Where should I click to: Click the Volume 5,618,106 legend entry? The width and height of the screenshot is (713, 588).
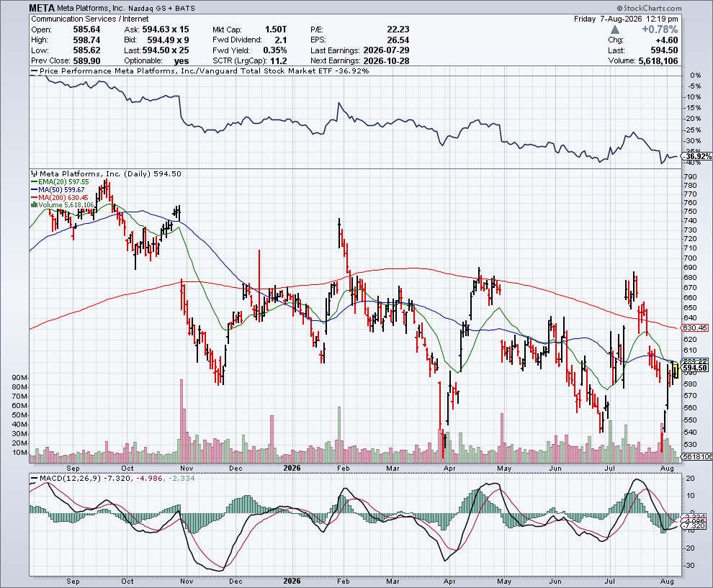point(66,205)
